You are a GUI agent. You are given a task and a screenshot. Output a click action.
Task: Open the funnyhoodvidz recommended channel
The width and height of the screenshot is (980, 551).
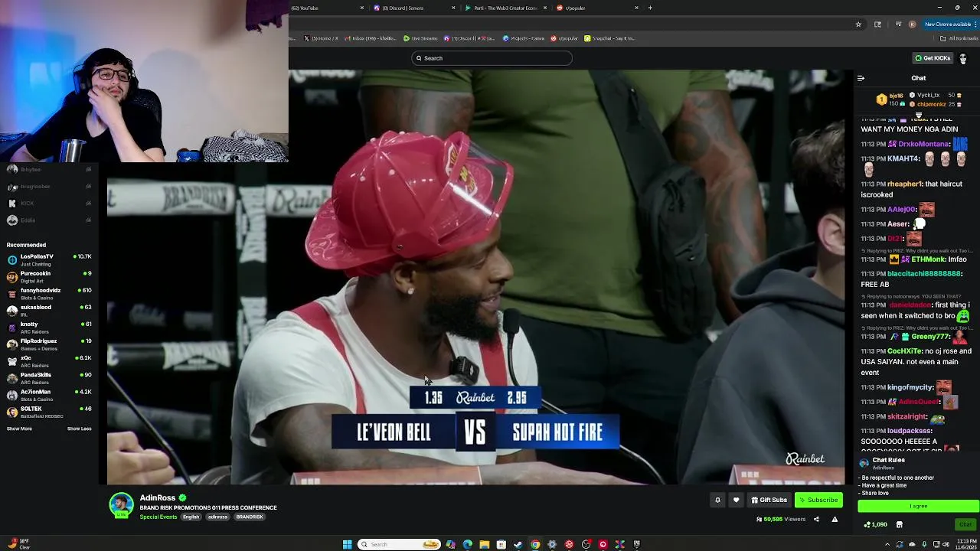pos(49,293)
